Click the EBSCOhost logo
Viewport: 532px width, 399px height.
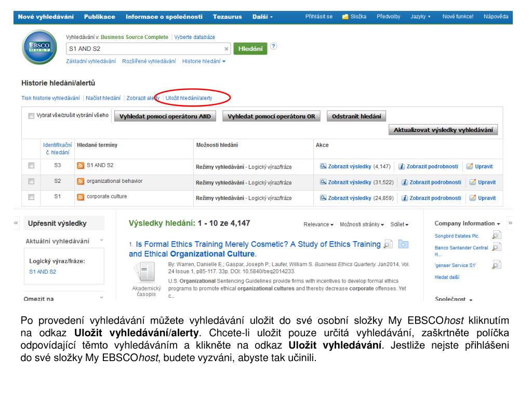pyautogui.click(x=39, y=47)
